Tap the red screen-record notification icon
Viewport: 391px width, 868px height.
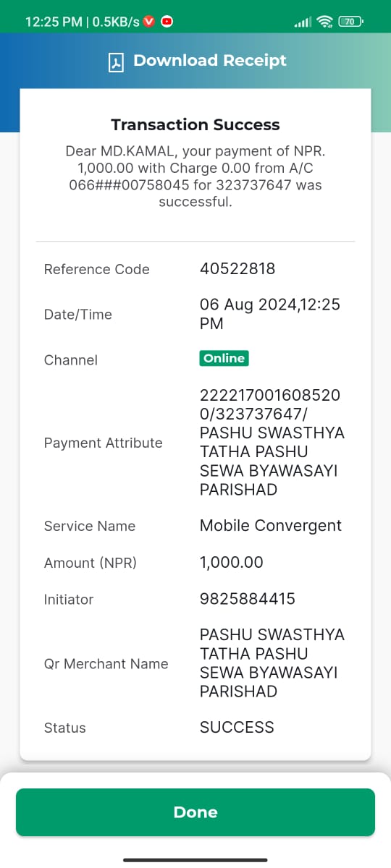[167, 22]
